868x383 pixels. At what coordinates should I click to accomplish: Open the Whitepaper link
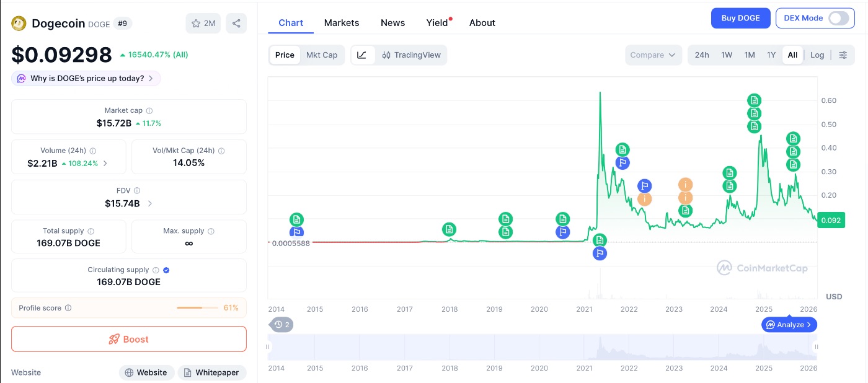212,372
